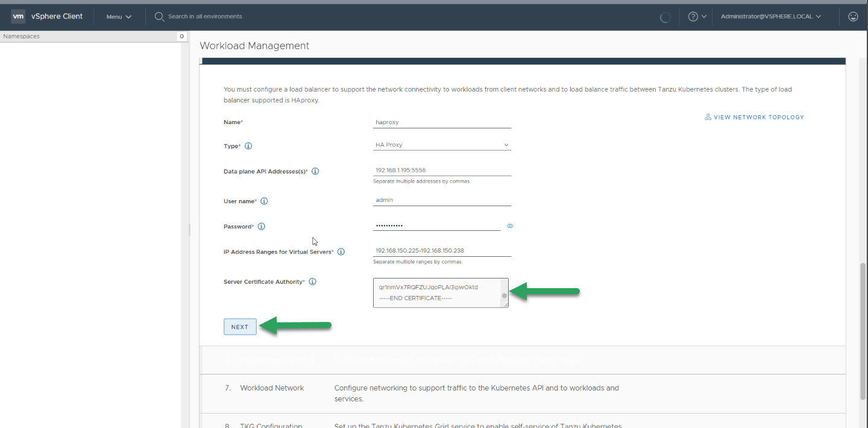Expand the Administrator@VSPHERE.LOCAL user menu

[771, 16]
